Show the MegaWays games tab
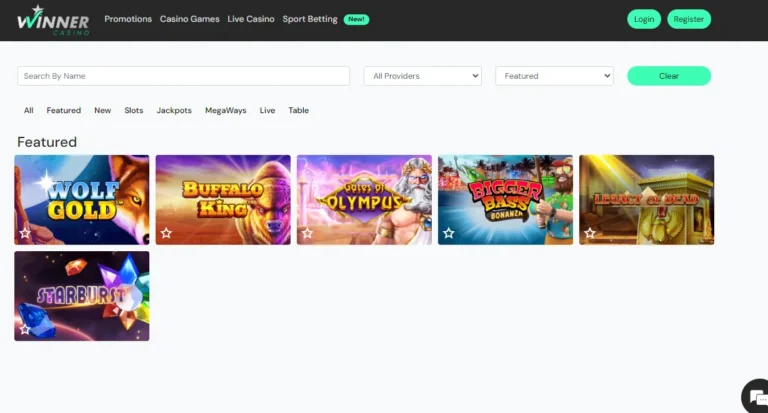Screen dimensions: 768x413 tap(225, 111)
